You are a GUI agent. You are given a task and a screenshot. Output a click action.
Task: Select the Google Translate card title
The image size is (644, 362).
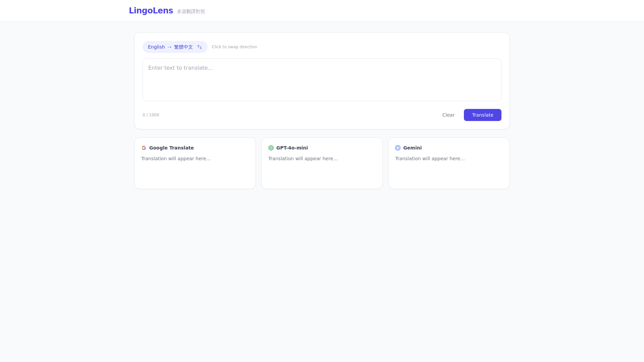[x=171, y=148]
